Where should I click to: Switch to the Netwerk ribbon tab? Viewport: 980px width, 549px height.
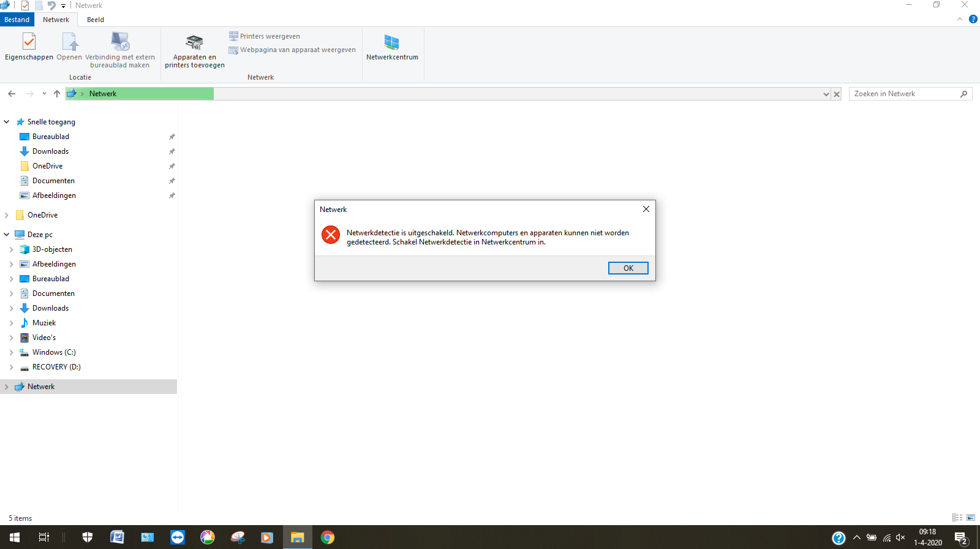pyautogui.click(x=56, y=20)
